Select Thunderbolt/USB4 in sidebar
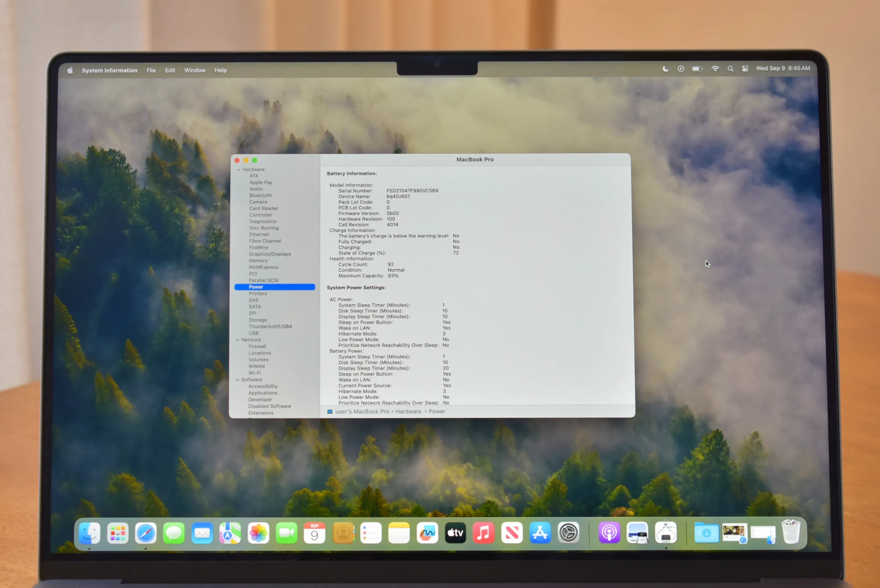This screenshot has height=588, width=880. [270, 326]
